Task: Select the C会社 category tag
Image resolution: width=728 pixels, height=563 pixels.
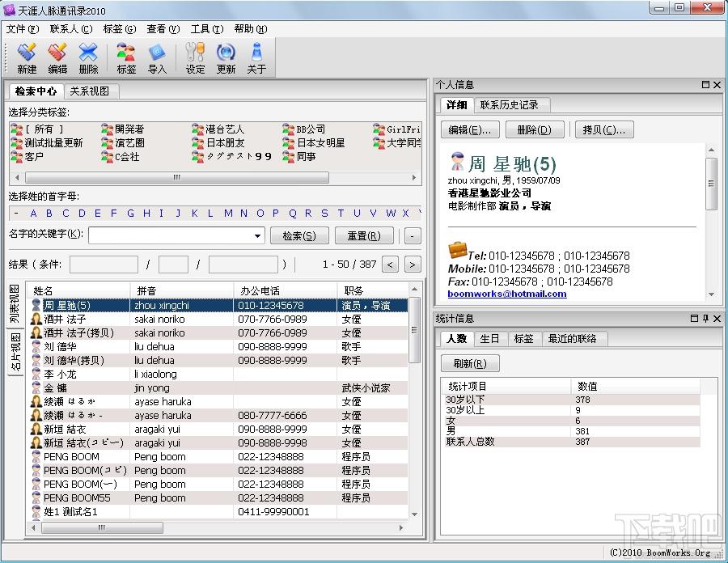Action: click(x=121, y=157)
